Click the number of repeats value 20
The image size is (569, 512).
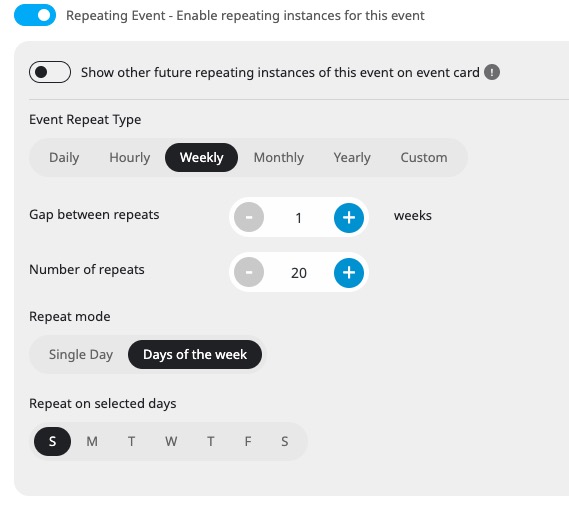[x=299, y=273]
